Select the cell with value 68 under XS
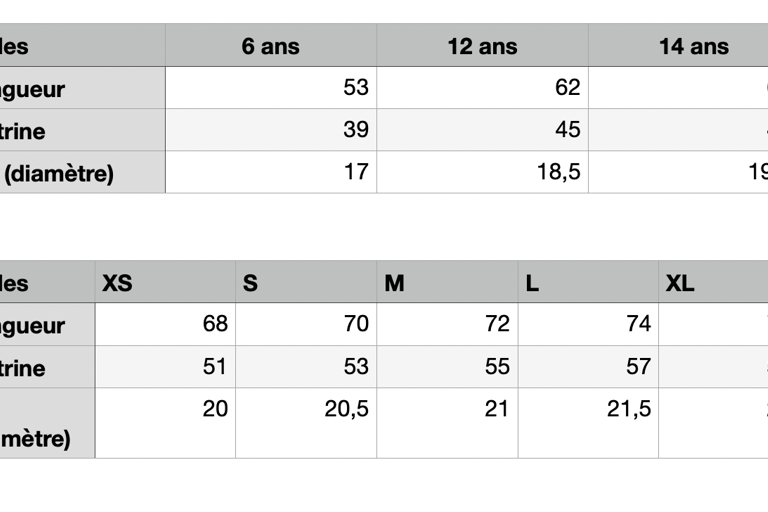 click(166, 324)
